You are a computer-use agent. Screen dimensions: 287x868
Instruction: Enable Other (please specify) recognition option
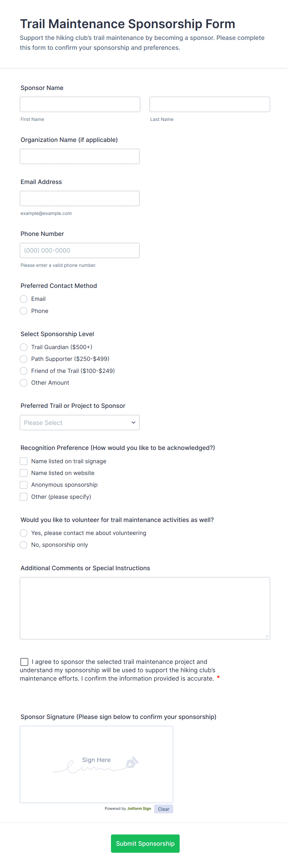(x=23, y=497)
